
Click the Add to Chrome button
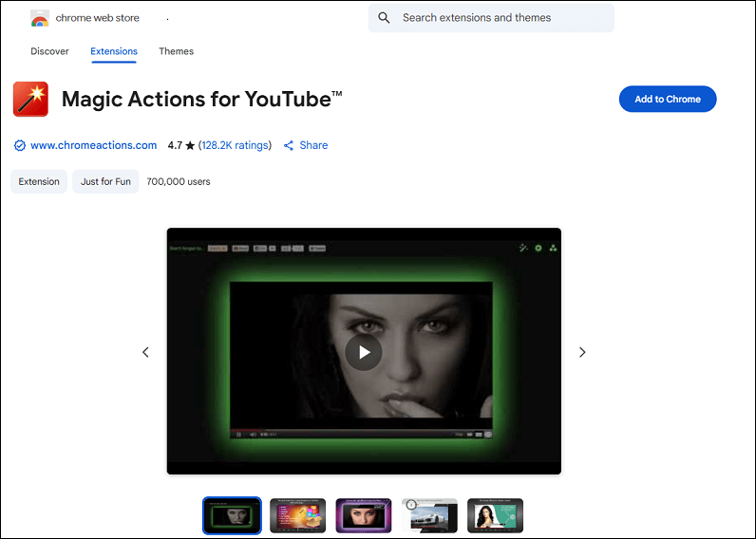click(668, 100)
